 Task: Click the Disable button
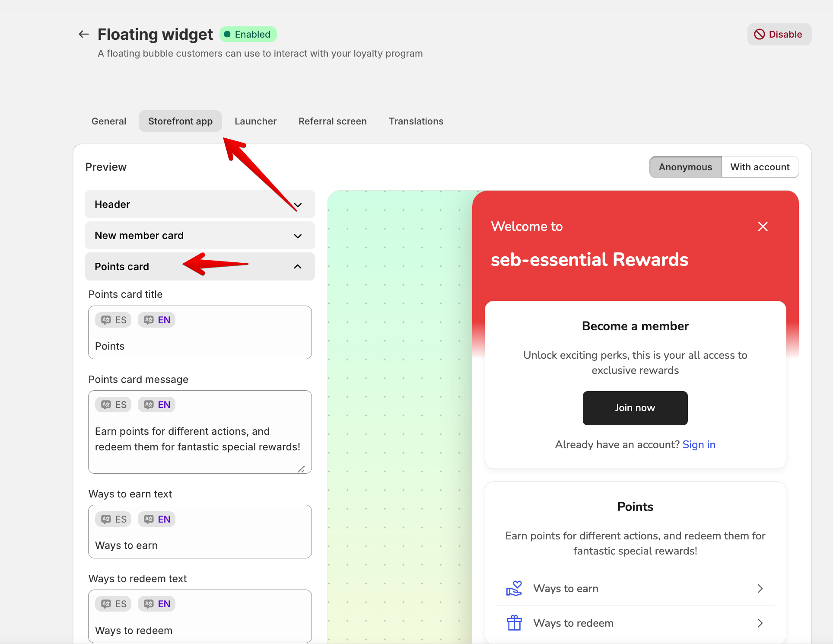click(x=779, y=34)
